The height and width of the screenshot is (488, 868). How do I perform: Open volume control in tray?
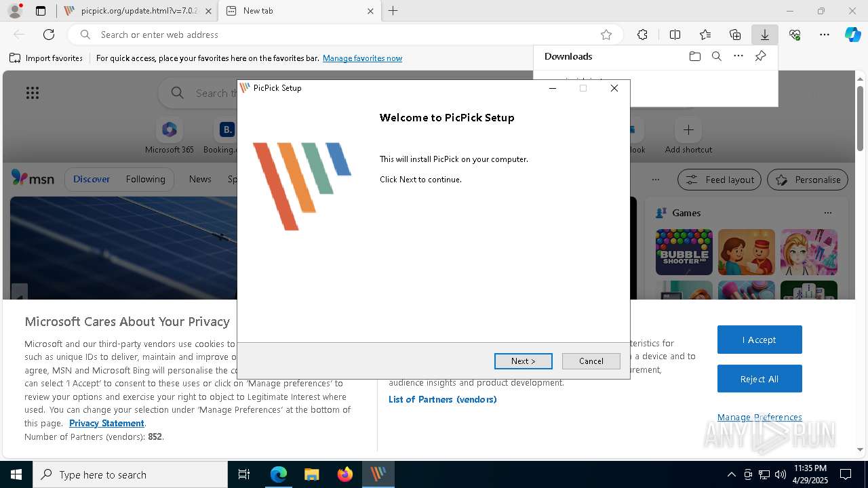point(781,474)
